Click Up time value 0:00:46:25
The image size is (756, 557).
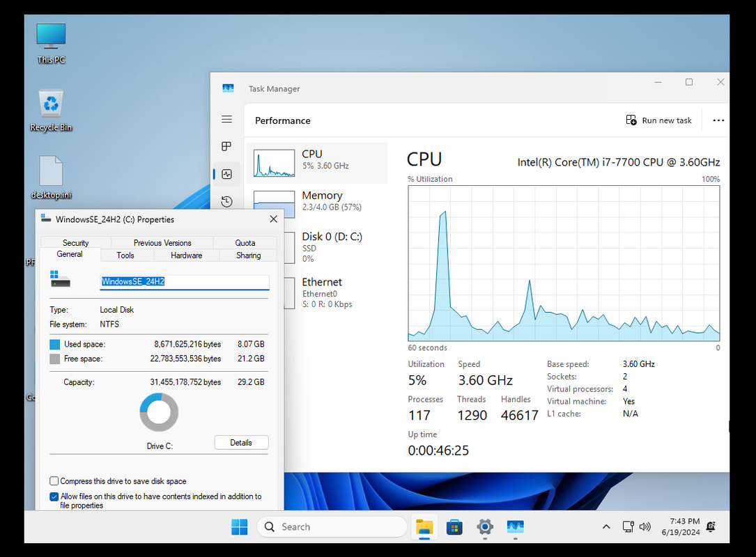coord(438,450)
